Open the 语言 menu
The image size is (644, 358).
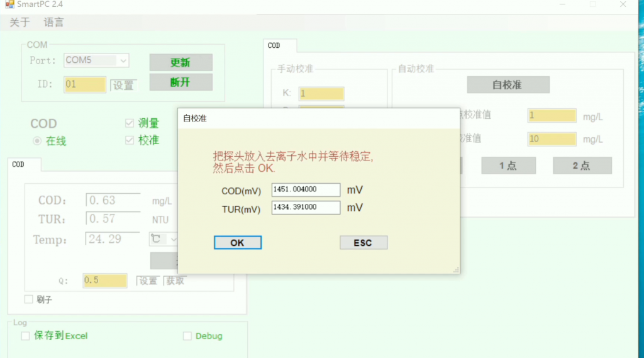point(53,23)
